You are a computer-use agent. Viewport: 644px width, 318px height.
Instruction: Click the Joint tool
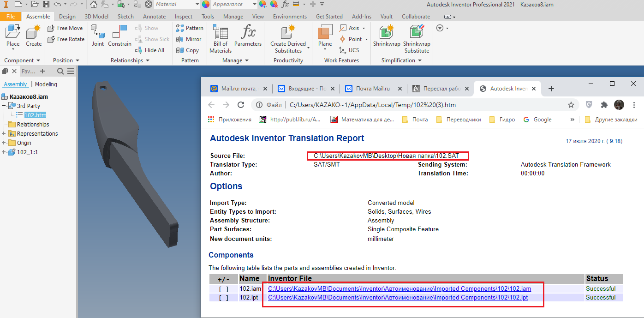(x=98, y=36)
